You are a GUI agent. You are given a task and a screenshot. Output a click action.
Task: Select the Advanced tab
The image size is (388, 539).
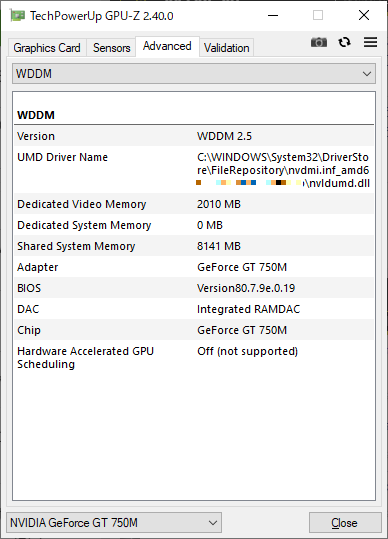(x=167, y=46)
